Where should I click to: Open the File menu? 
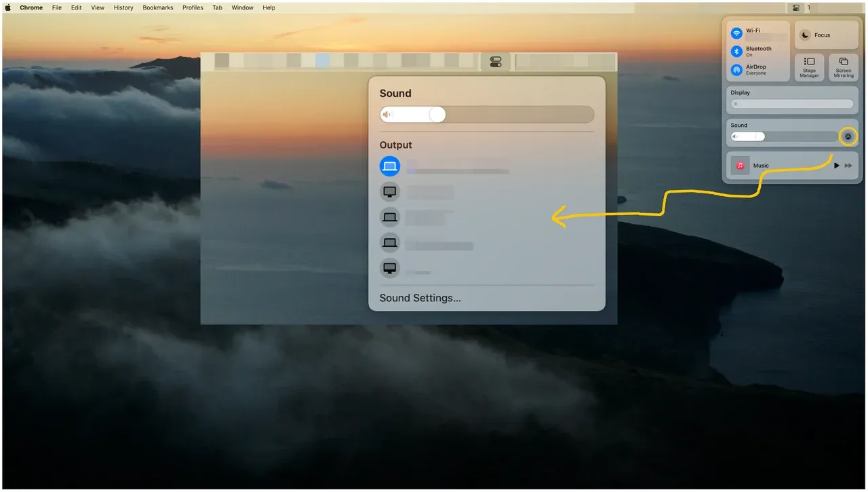57,7
